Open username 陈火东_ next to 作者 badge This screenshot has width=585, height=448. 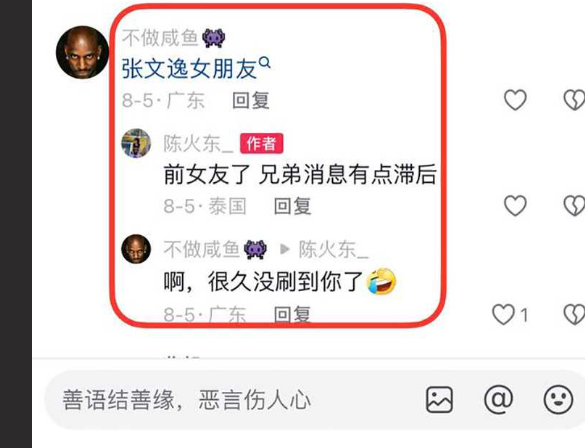point(198,144)
